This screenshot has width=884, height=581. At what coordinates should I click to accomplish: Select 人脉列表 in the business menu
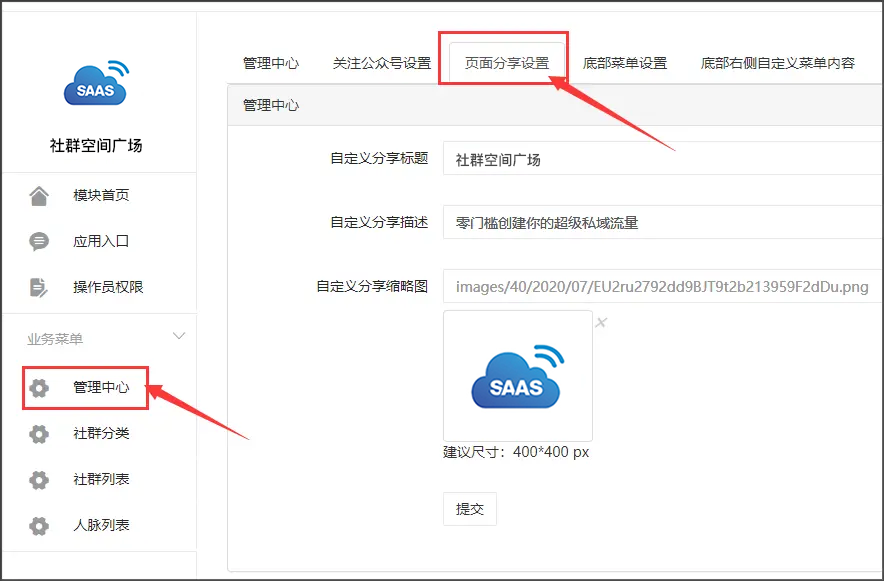point(99,526)
